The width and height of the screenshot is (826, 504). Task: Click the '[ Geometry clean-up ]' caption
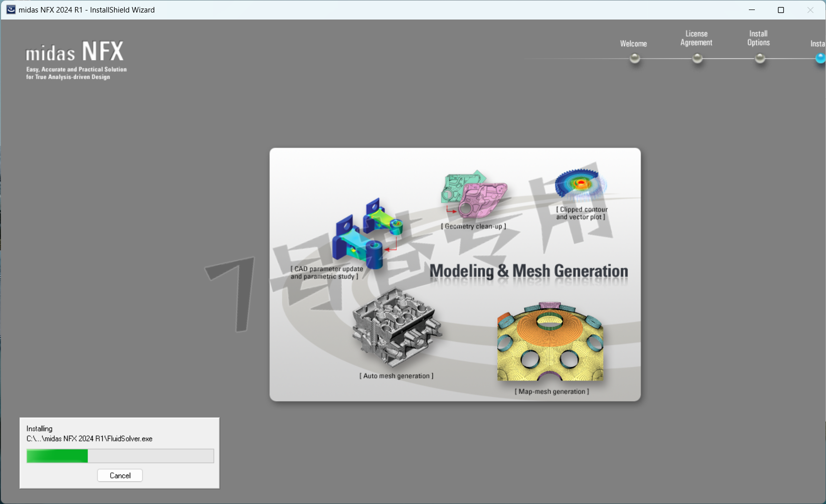point(473,226)
